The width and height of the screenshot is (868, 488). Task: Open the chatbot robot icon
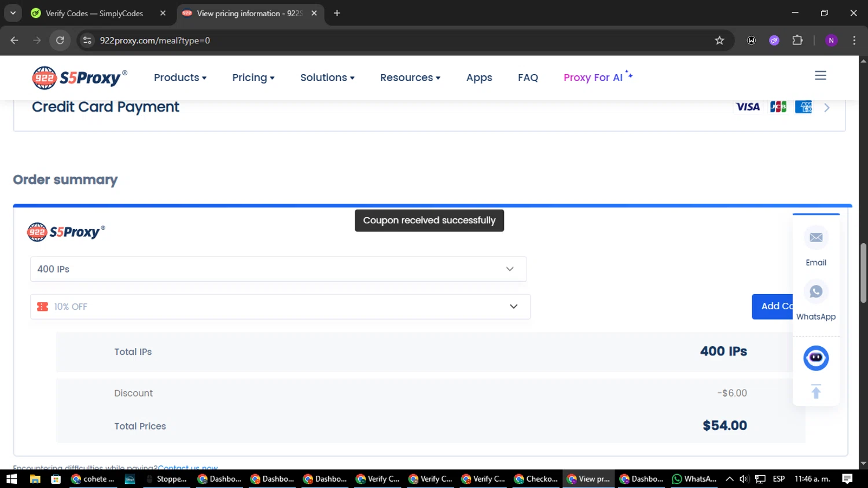point(816,358)
